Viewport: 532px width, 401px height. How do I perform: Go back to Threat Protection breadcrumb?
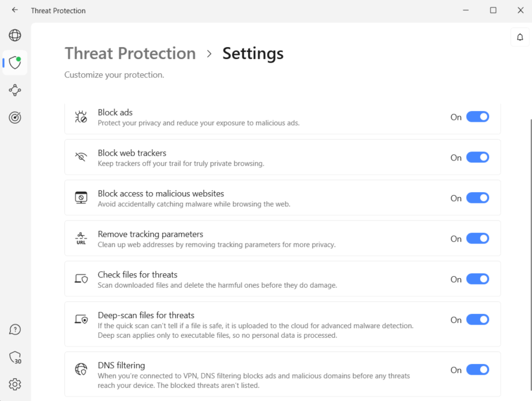tap(130, 54)
